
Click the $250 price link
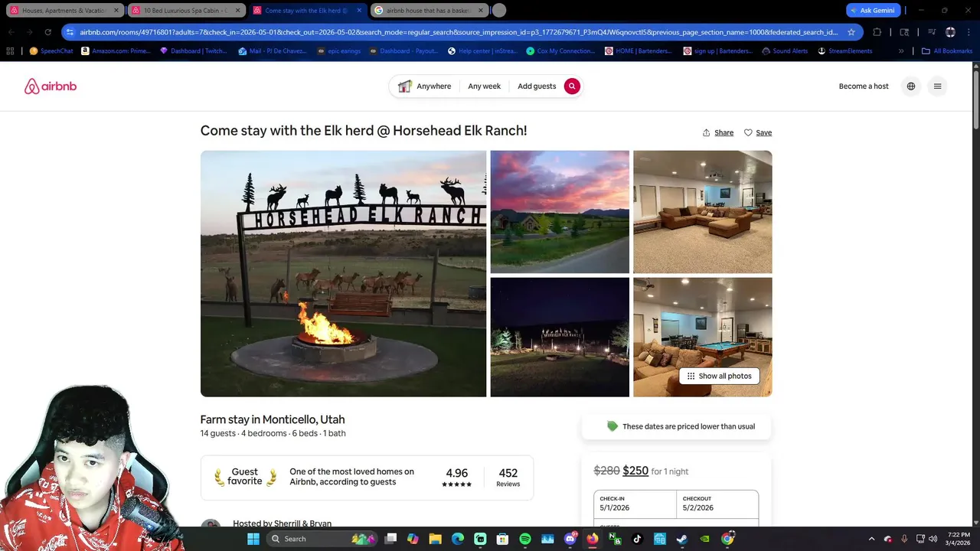[635, 471]
